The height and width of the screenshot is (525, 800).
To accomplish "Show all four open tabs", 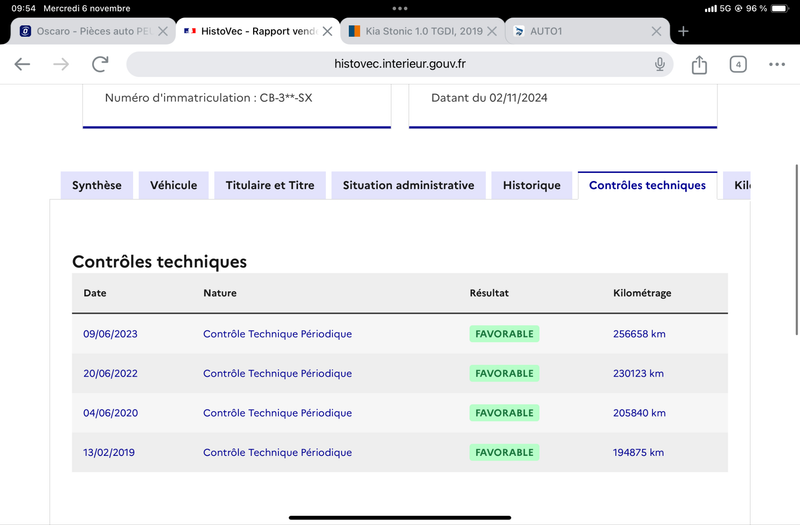I will (x=738, y=64).
